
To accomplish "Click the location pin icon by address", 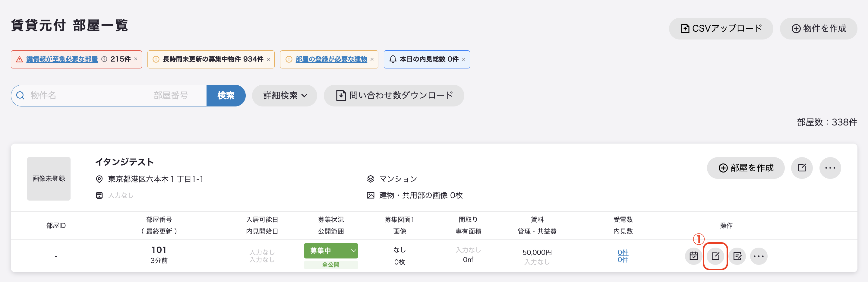I will tap(99, 179).
